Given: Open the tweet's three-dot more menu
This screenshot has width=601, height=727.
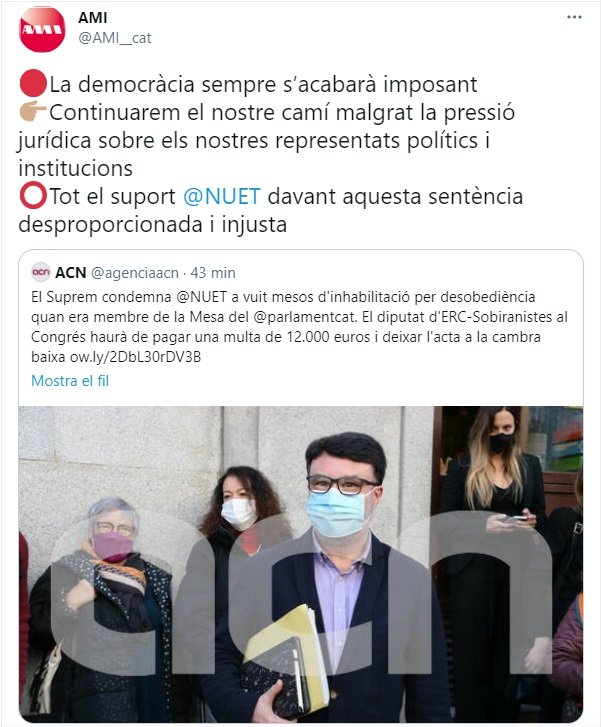Looking at the screenshot, I should [x=574, y=17].
